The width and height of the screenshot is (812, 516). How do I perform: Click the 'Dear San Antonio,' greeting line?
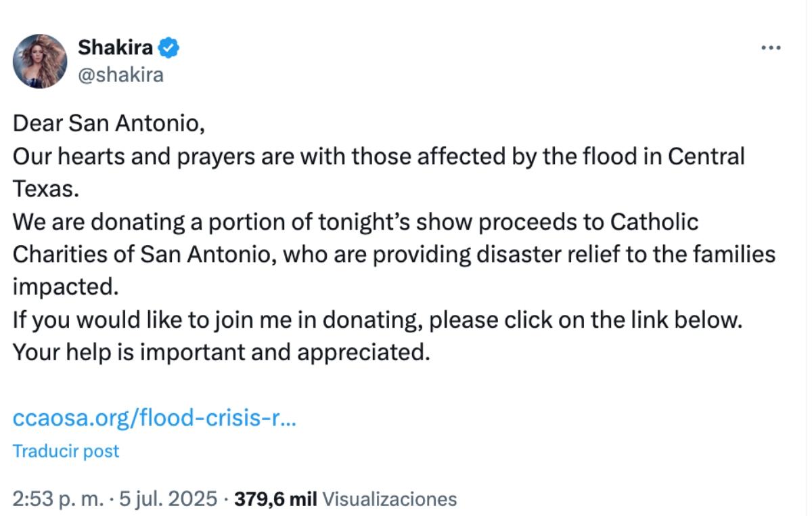[x=108, y=124]
